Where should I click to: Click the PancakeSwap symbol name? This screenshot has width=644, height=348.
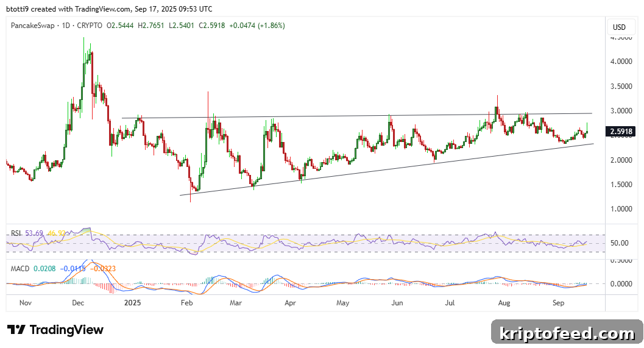point(32,26)
